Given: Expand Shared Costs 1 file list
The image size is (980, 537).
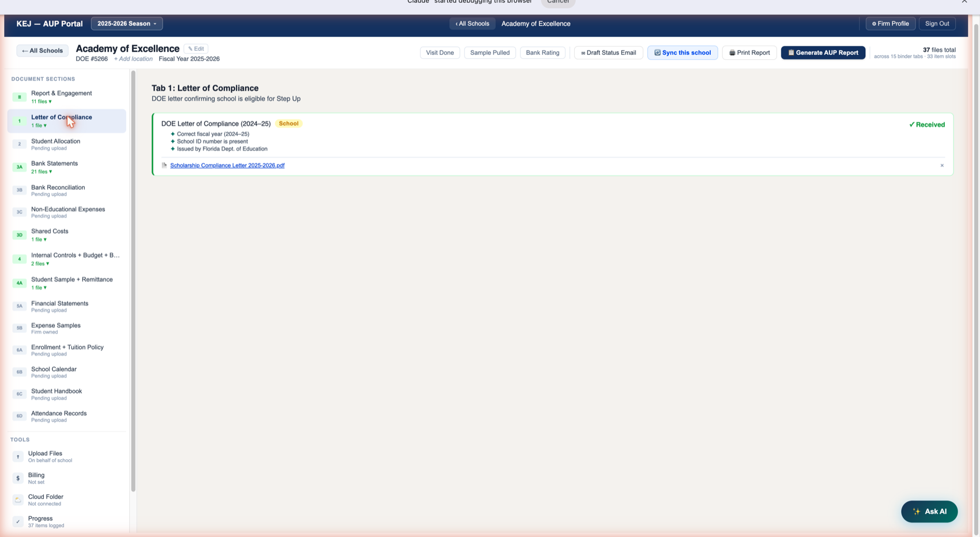Looking at the screenshot, I should click(x=39, y=239).
